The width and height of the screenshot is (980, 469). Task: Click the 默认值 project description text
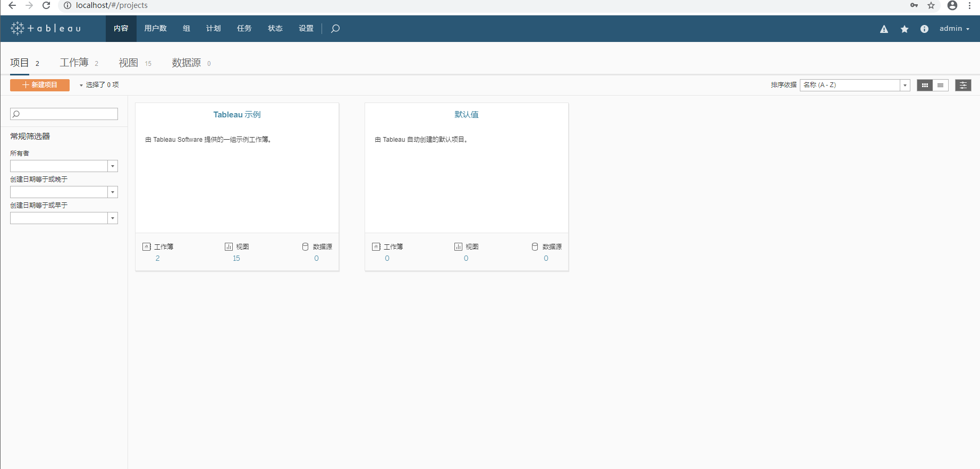click(421, 140)
